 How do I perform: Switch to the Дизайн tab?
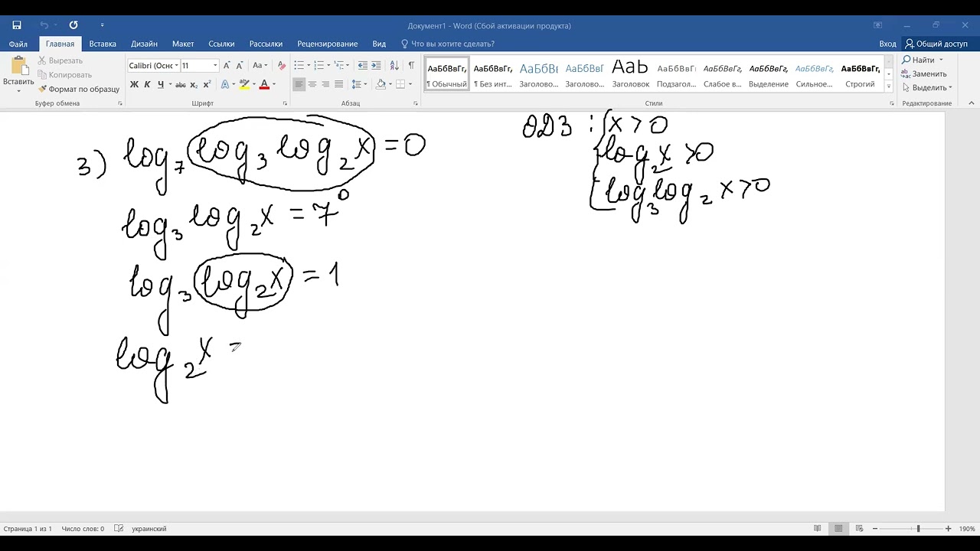point(144,44)
